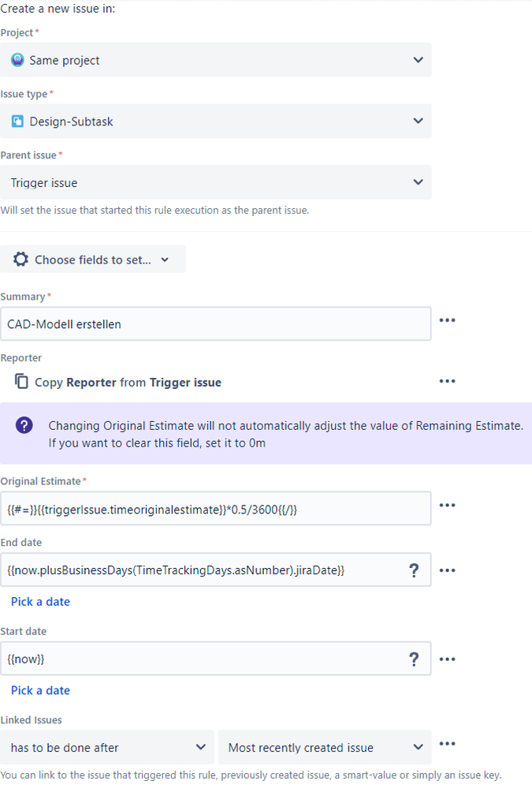Open End date ellipsis options menu

(x=447, y=570)
